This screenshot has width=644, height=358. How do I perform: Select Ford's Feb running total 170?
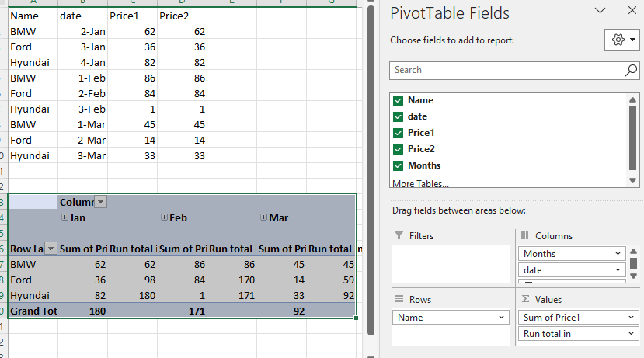point(231,280)
